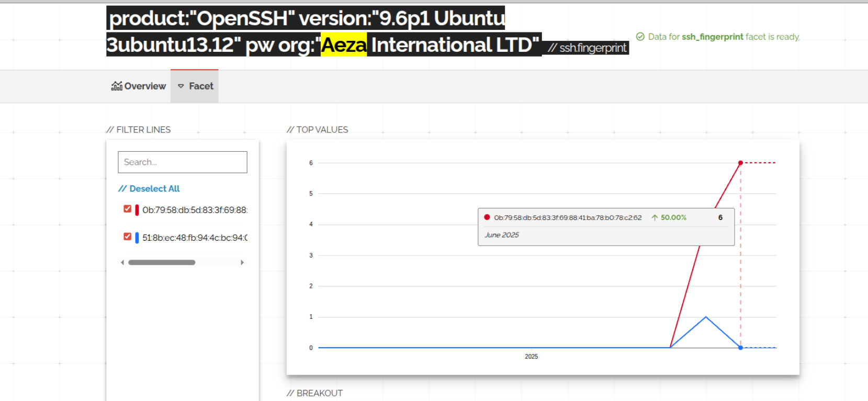Screen dimensions: 868x401
Task: Click the red dot in chart tooltip
Action: click(487, 217)
